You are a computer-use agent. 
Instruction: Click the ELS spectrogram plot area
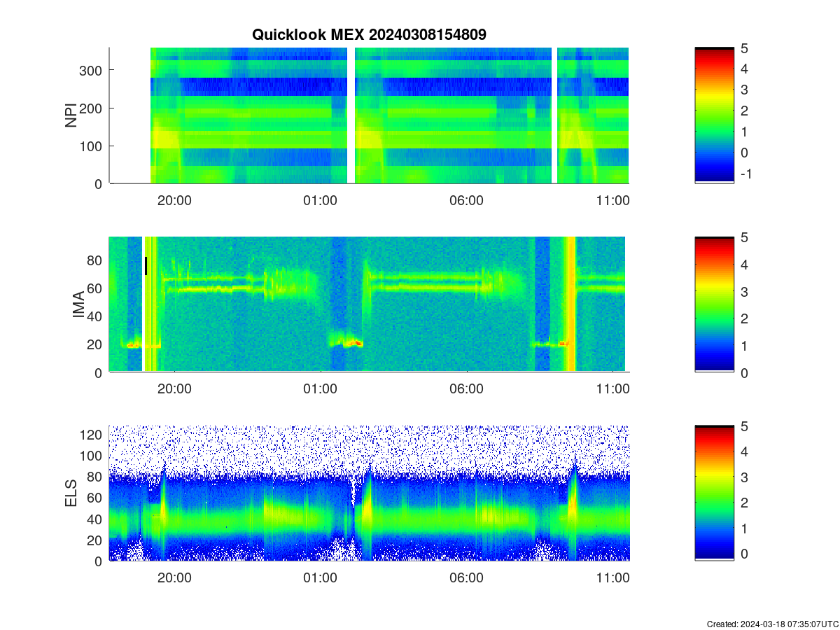[x=369, y=493]
